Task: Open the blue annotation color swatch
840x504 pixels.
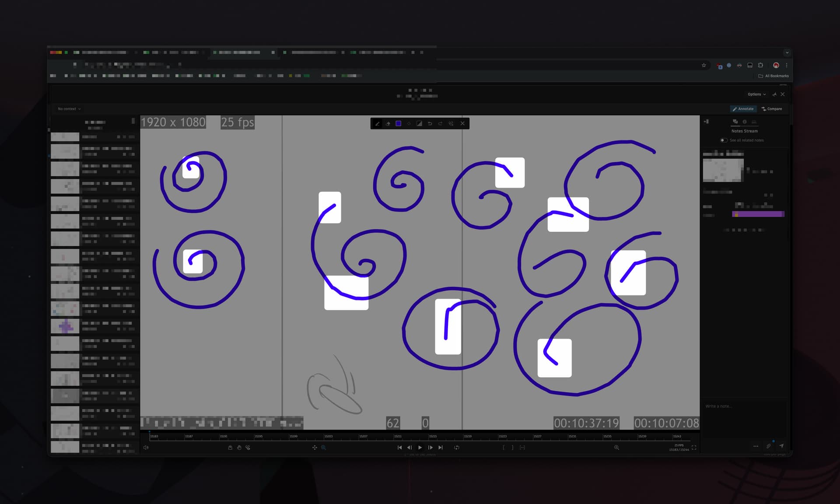Action: click(x=399, y=124)
